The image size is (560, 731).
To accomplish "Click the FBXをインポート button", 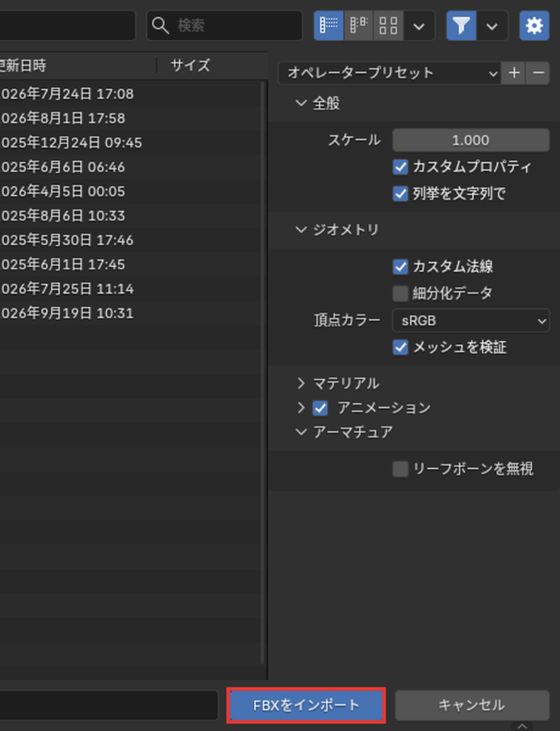I will click(x=306, y=705).
